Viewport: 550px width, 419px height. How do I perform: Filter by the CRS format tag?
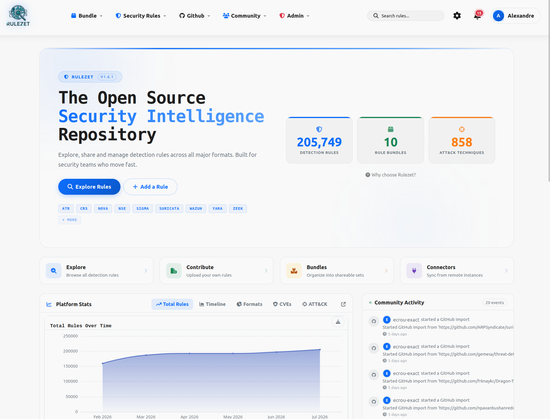click(x=84, y=209)
